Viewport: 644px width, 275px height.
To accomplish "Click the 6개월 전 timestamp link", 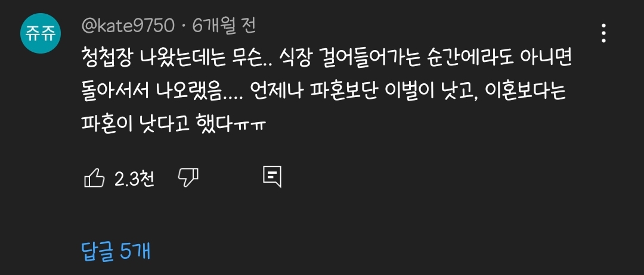I will click(224, 26).
